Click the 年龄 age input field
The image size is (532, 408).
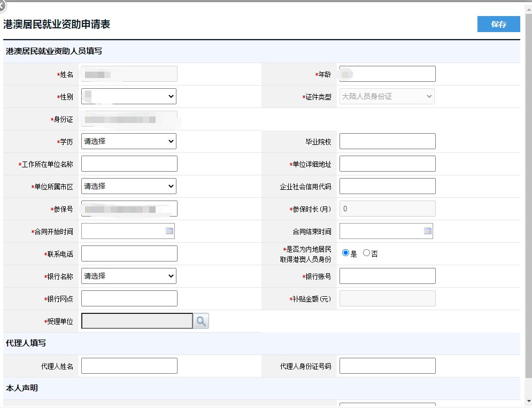click(x=387, y=74)
